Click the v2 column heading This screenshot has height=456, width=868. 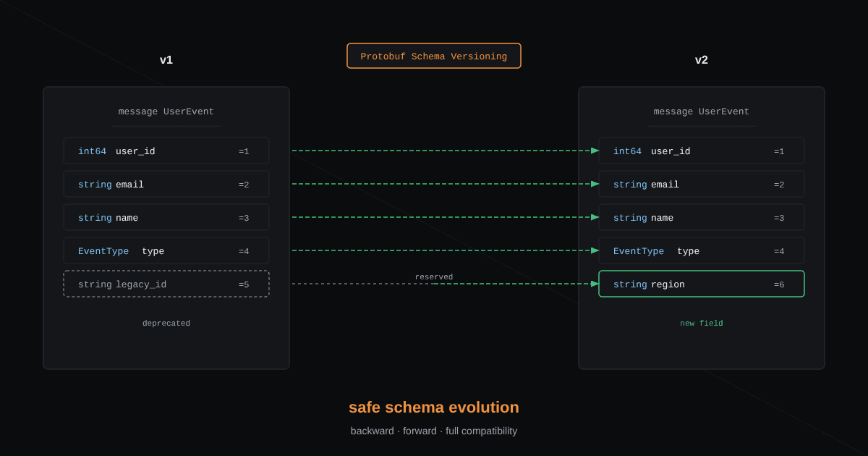click(x=702, y=60)
